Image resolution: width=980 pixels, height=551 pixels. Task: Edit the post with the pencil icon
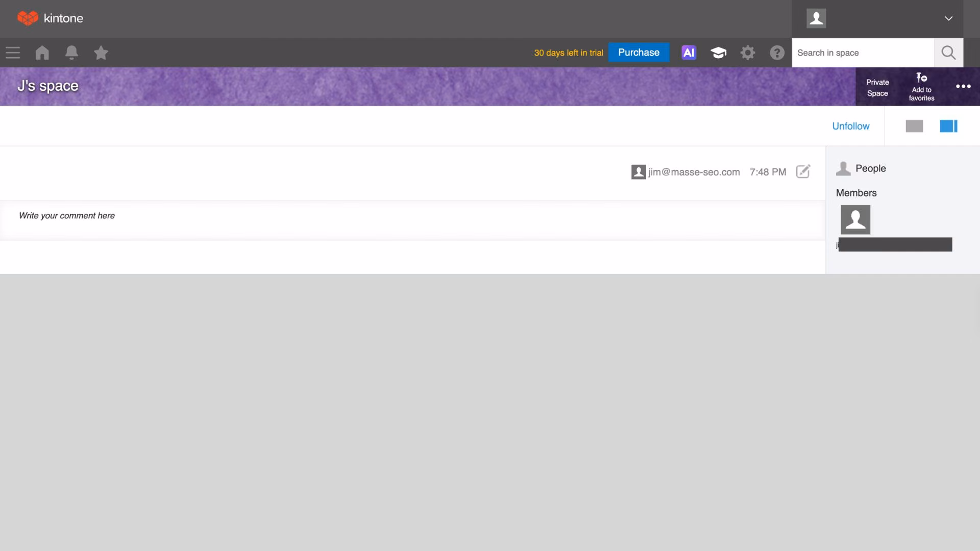[803, 171]
